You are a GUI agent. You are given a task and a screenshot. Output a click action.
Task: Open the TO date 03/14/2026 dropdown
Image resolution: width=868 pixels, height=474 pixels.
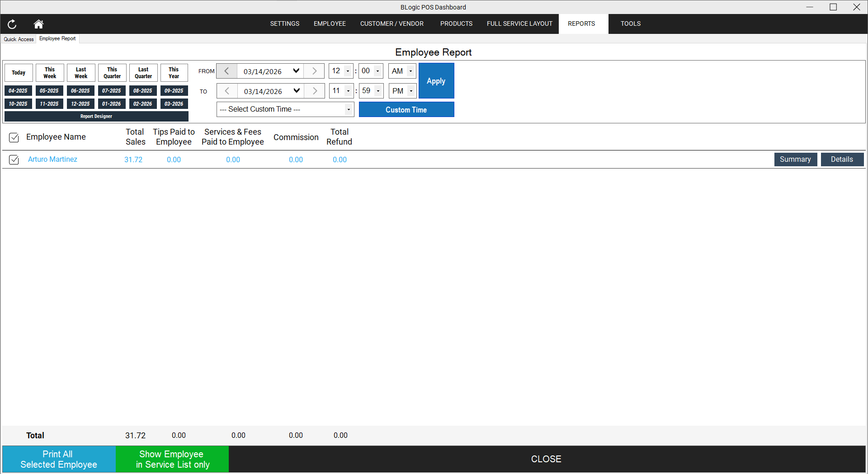[x=297, y=91]
